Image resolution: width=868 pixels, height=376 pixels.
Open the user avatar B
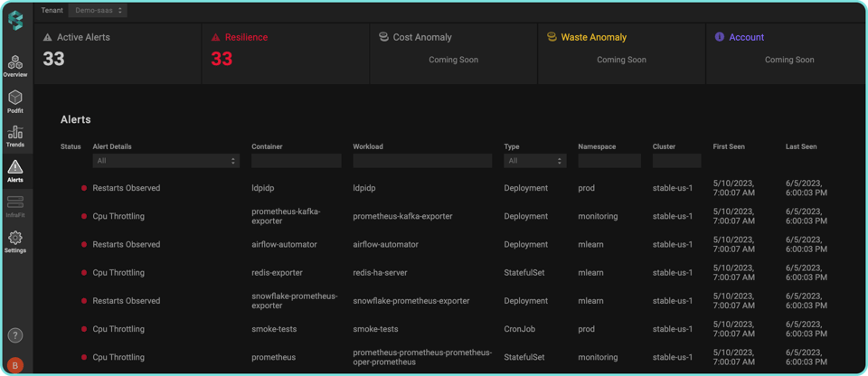15,365
